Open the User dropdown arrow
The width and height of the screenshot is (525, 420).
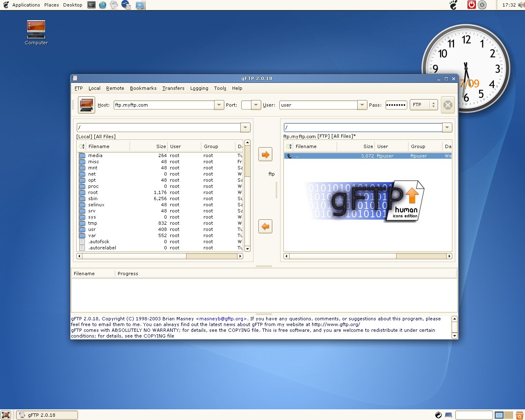(x=362, y=105)
